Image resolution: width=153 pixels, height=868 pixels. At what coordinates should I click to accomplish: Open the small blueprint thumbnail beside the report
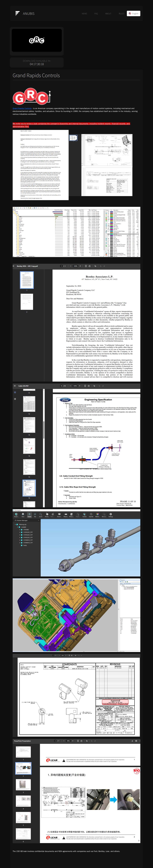pyautogui.click(x=73, y=138)
